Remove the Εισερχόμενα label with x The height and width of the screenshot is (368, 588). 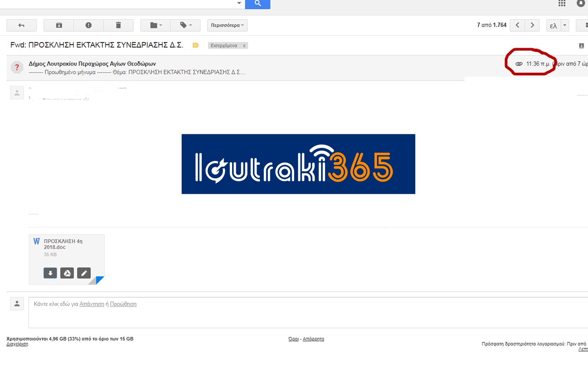coord(244,46)
